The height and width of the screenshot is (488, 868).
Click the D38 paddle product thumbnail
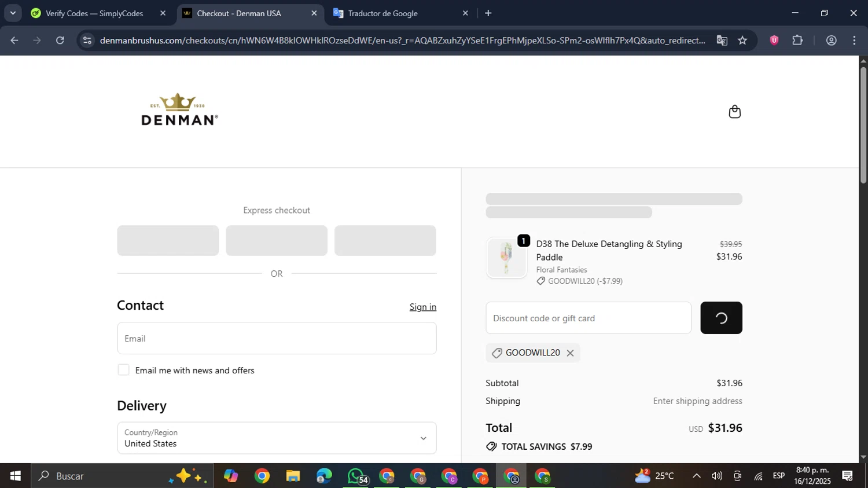(506, 258)
